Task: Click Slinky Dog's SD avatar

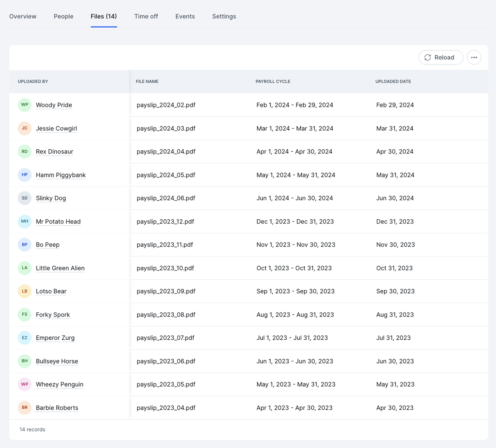Action: pyautogui.click(x=24, y=198)
